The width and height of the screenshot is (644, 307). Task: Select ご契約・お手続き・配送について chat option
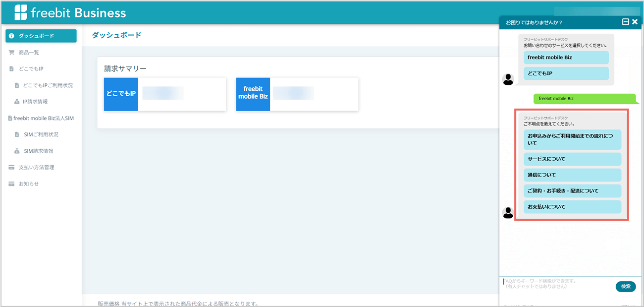click(x=572, y=191)
